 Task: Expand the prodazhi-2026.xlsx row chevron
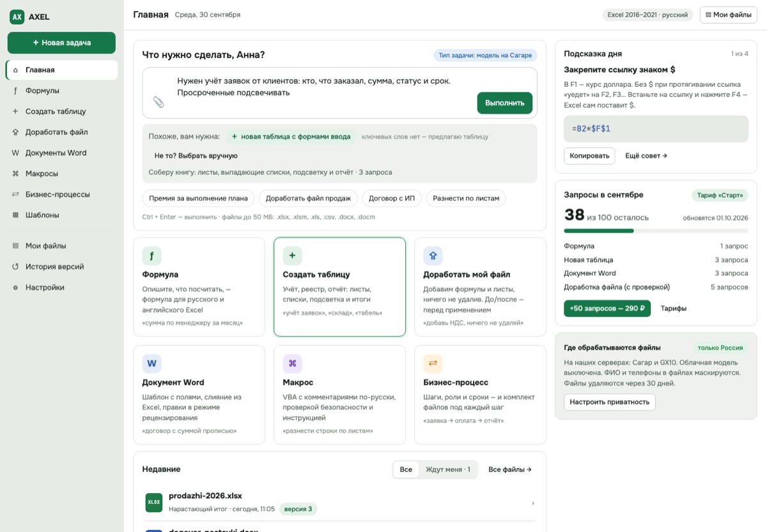tap(533, 503)
